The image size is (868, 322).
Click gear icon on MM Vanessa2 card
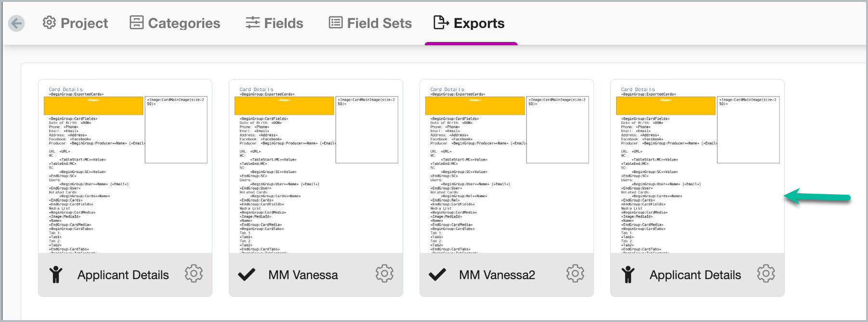575,273
